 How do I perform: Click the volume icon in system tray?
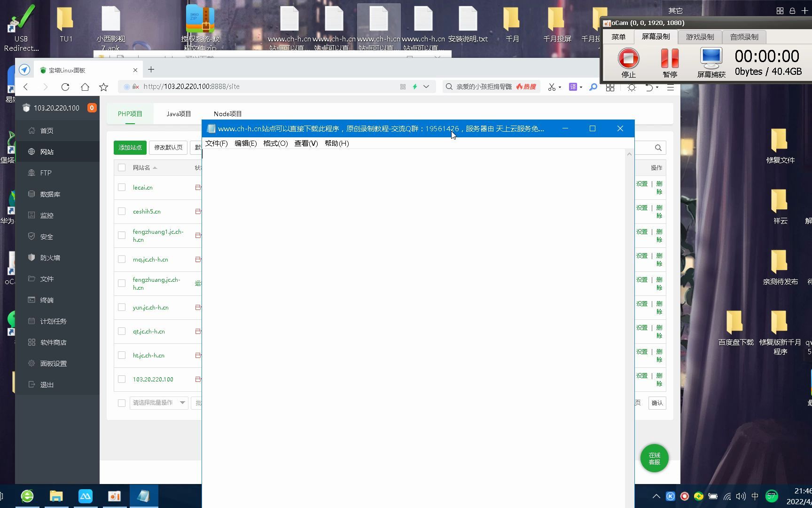(741, 496)
